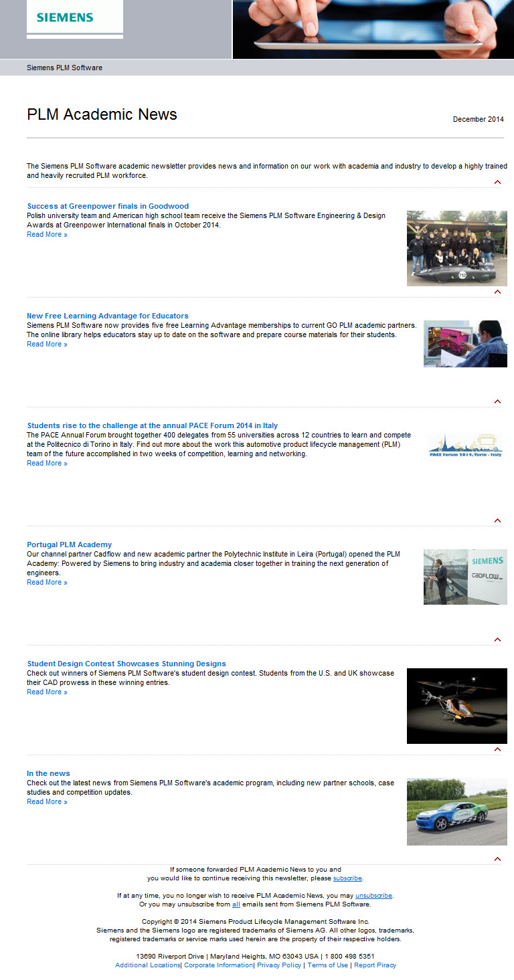Click Siemens PLM Software bar text
514x980 pixels.
[64, 68]
